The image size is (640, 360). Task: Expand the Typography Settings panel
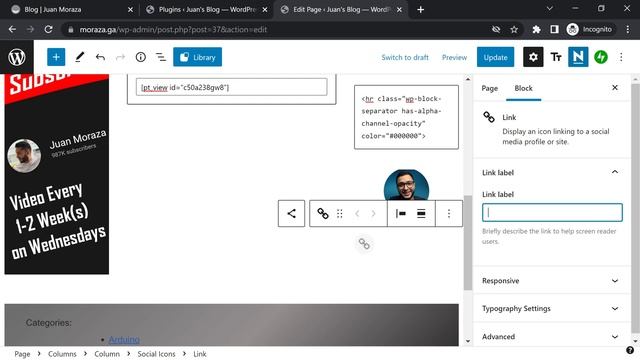pyautogui.click(x=551, y=309)
